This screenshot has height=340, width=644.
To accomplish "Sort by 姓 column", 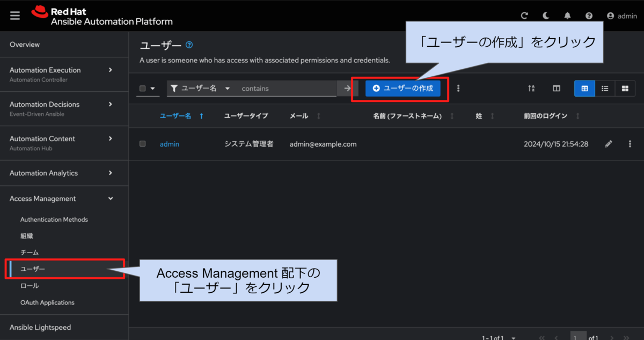I will coord(485,116).
